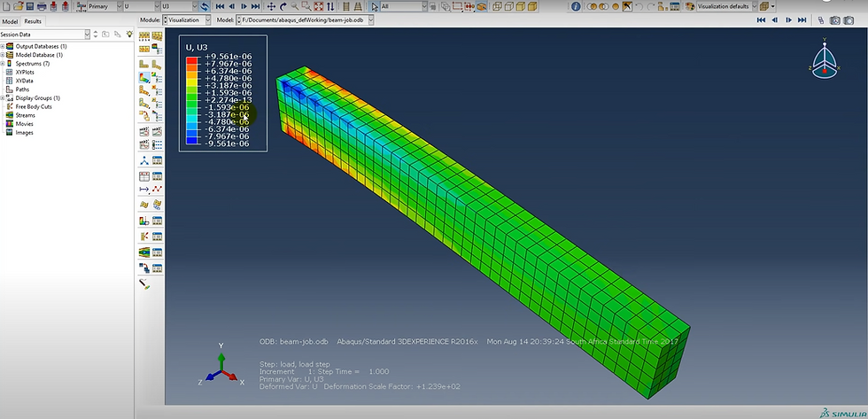Activate the Magnify view tool
The height and width of the screenshot is (419, 868).
294,6
